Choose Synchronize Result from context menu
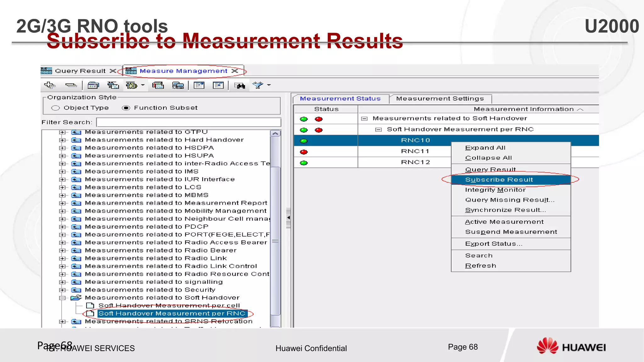This screenshot has height=362, width=644. click(x=511, y=210)
